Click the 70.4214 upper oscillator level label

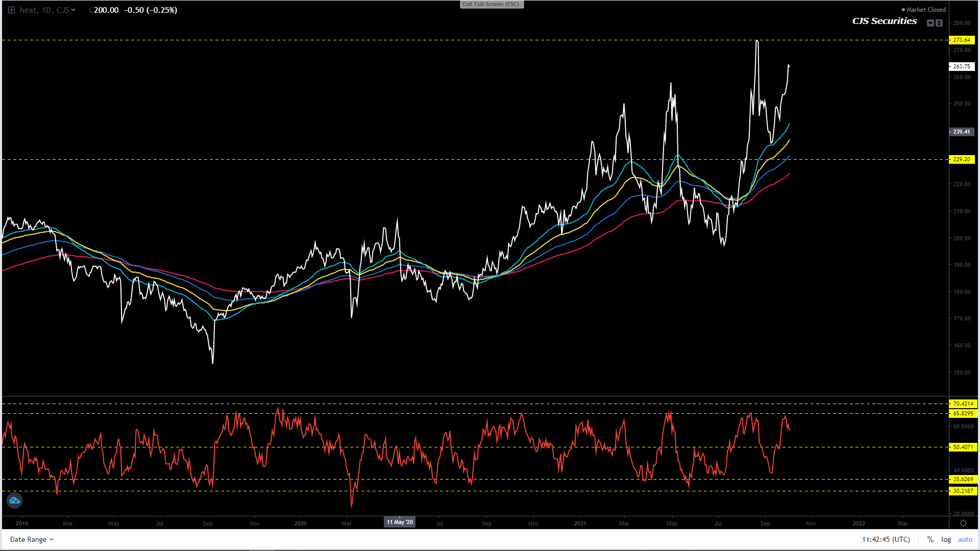click(963, 404)
